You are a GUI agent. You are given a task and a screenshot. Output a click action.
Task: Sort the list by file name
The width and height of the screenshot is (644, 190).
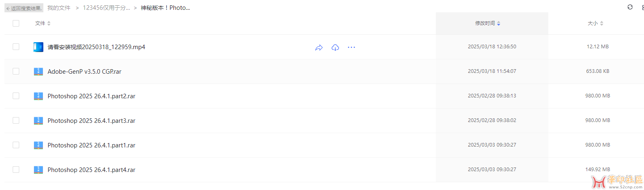tap(43, 23)
